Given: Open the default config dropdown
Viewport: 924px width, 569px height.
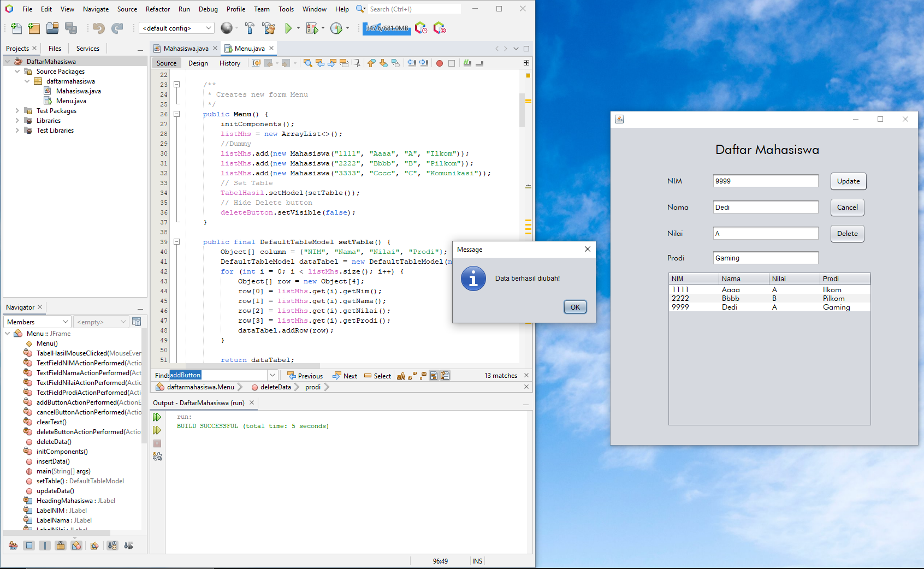Looking at the screenshot, I should (x=176, y=28).
